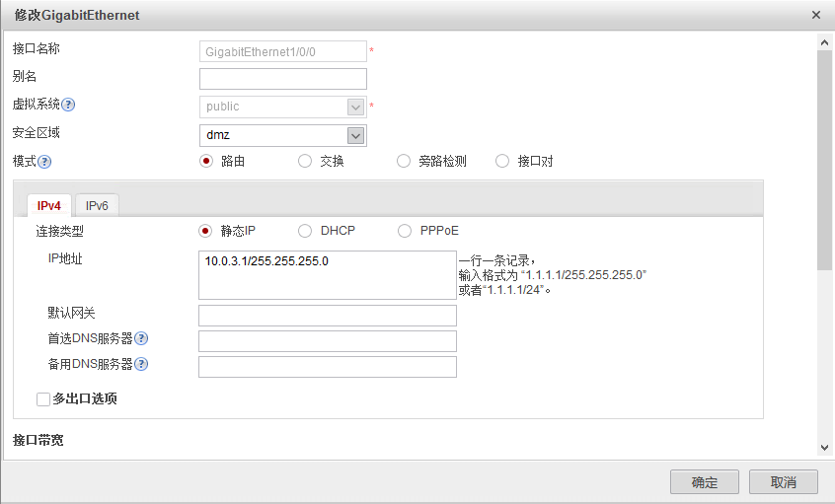Open help for 备用DNS服务器
The image size is (835, 504).
[x=142, y=364]
